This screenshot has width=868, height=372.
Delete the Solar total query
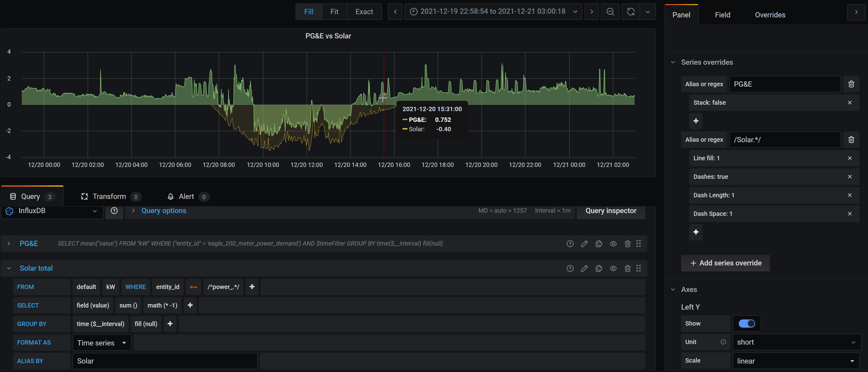click(627, 268)
